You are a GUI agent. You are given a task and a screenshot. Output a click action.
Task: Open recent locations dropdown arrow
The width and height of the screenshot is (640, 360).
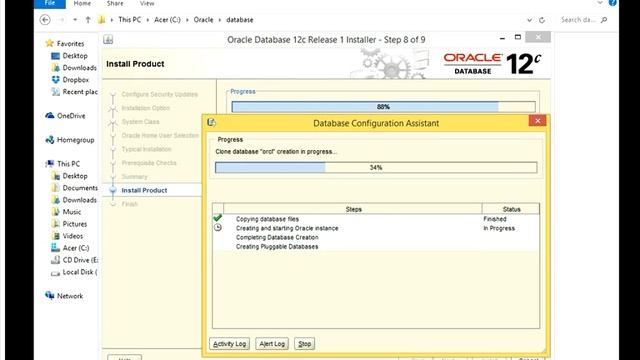coord(75,20)
